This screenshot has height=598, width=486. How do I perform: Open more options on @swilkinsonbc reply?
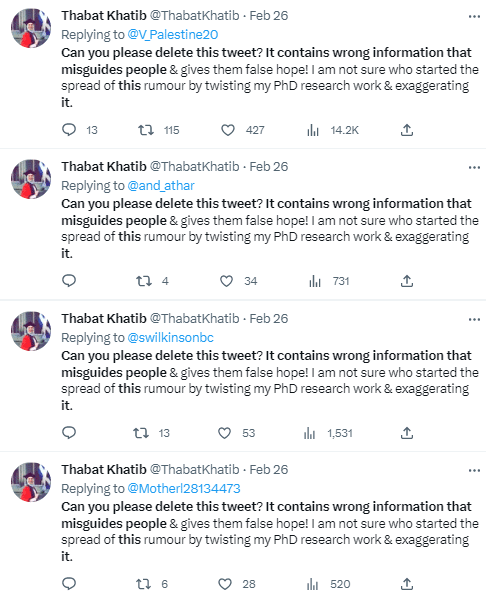pos(474,319)
